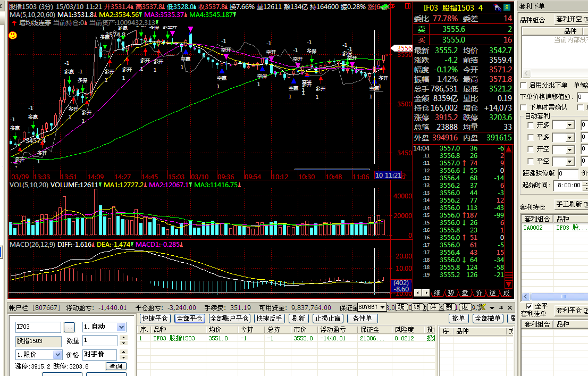Click the teal double-up-arrow collapse icon
Viewport: 588px width, 376px height.
click(507, 7)
